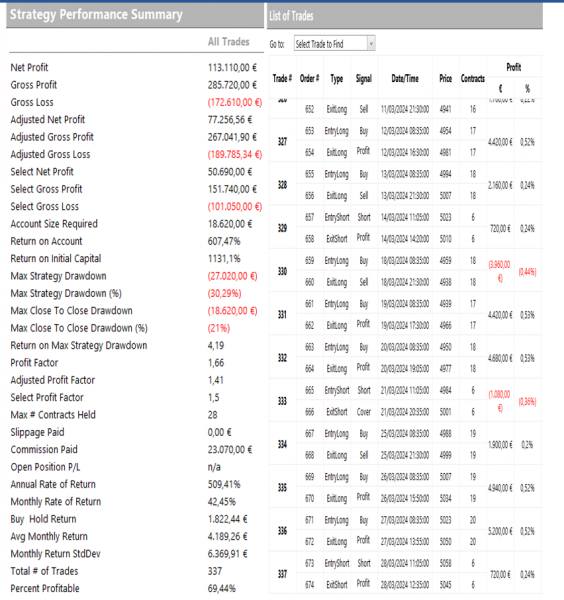
Task: Click order number 658 cell
Action: (x=310, y=239)
